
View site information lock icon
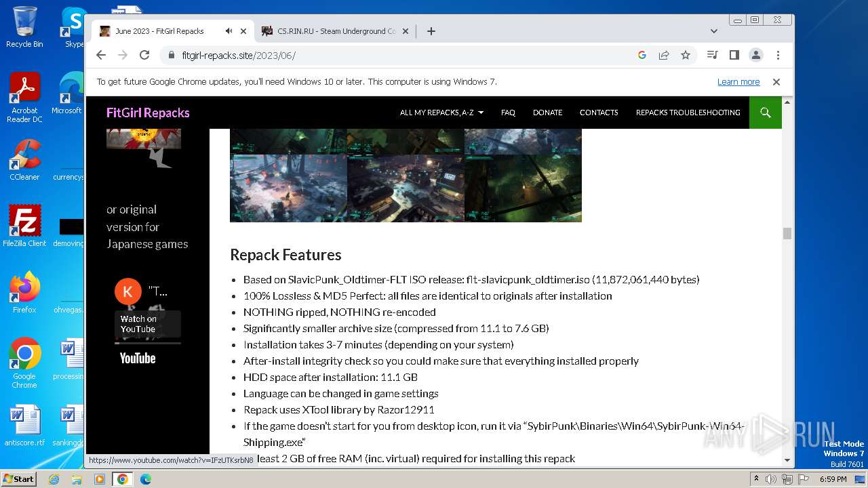171,55
